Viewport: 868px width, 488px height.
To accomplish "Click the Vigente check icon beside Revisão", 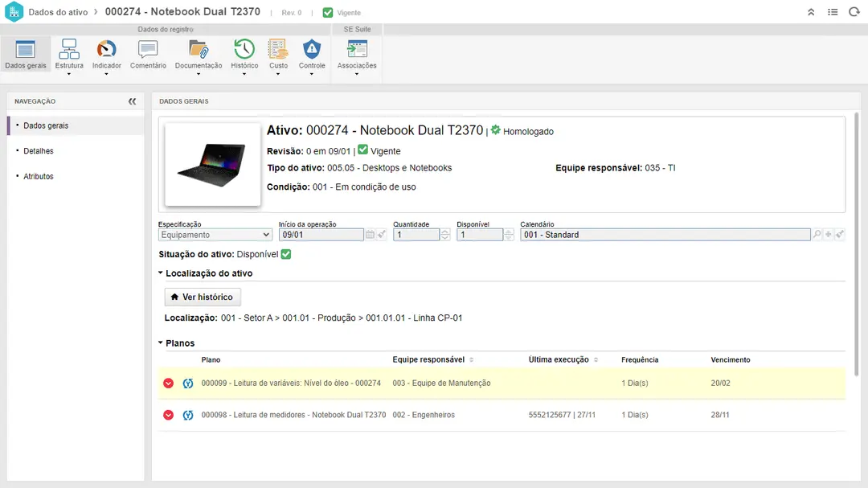I will [x=362, y=150].
